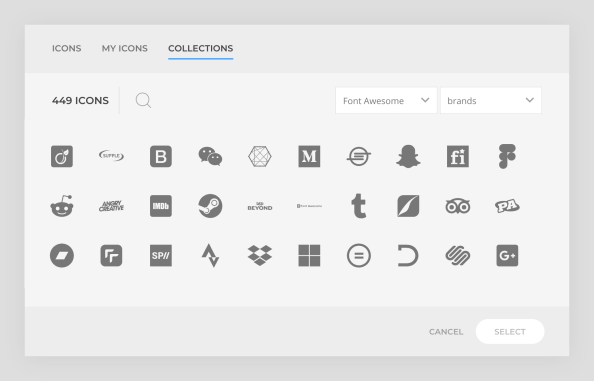This screenshot has height=381, width=594.
Task: Pick the Microsoft four squares icon
Action: click(x=309, y=255)
